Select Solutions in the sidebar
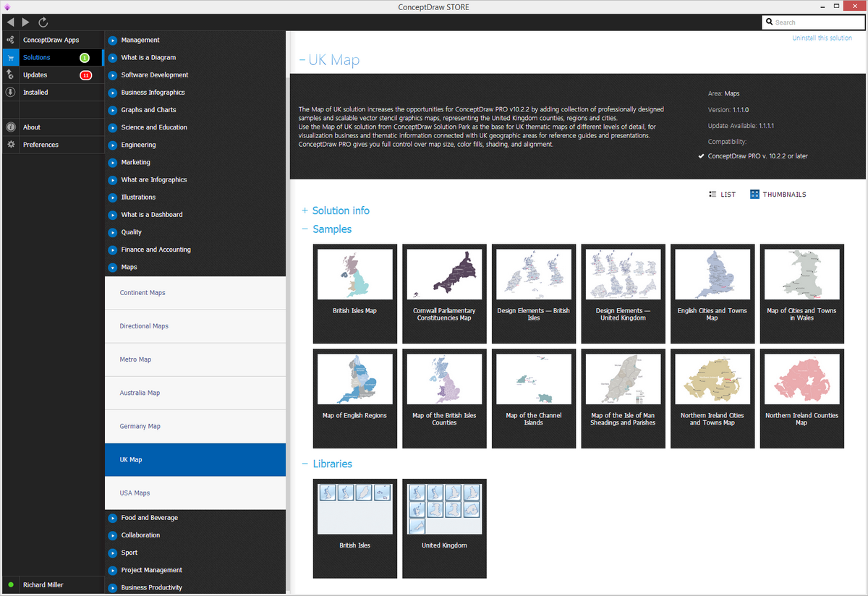 tap(37, 58)
